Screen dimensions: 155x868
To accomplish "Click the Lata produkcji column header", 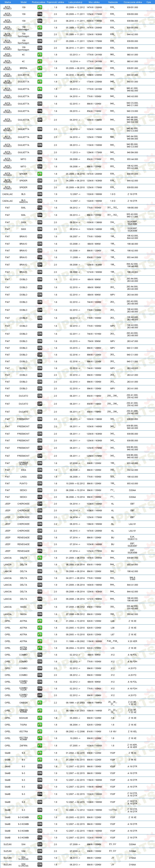I will tap(75, 2).
